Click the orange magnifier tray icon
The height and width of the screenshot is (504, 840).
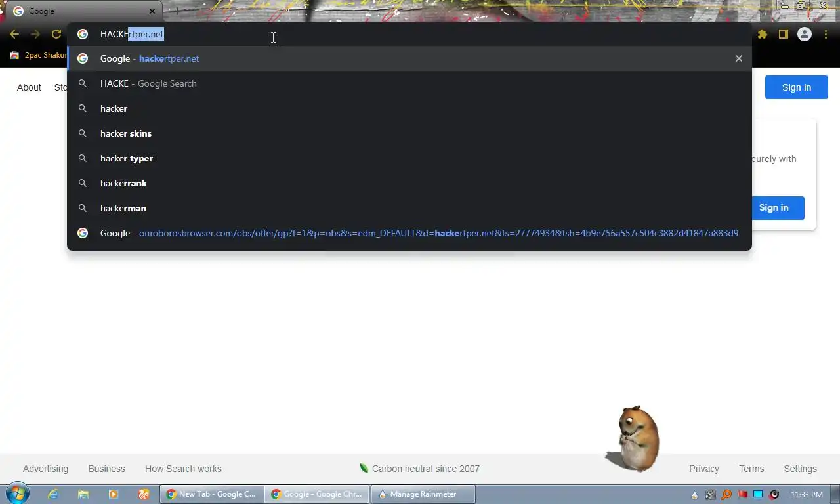click(x=726, y=495)
